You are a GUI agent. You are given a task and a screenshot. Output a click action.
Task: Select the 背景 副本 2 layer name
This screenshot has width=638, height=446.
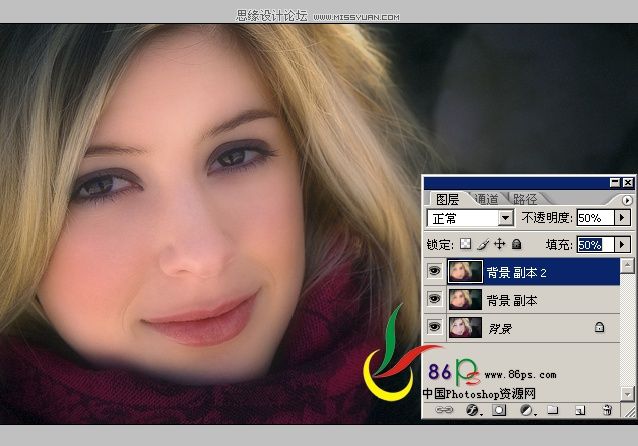point(516,273)
